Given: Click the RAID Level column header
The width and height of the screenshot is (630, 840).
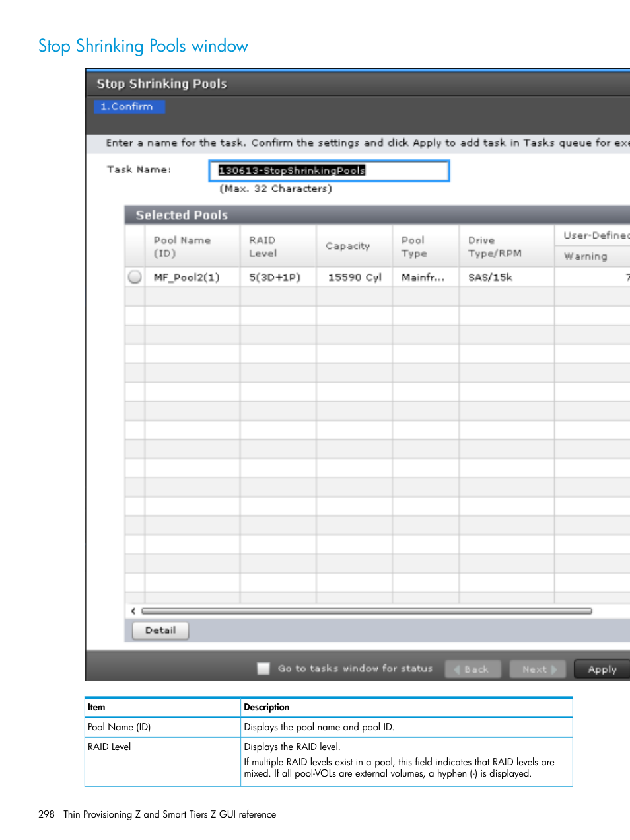Looking at the screenshot, I should (278, 247).
